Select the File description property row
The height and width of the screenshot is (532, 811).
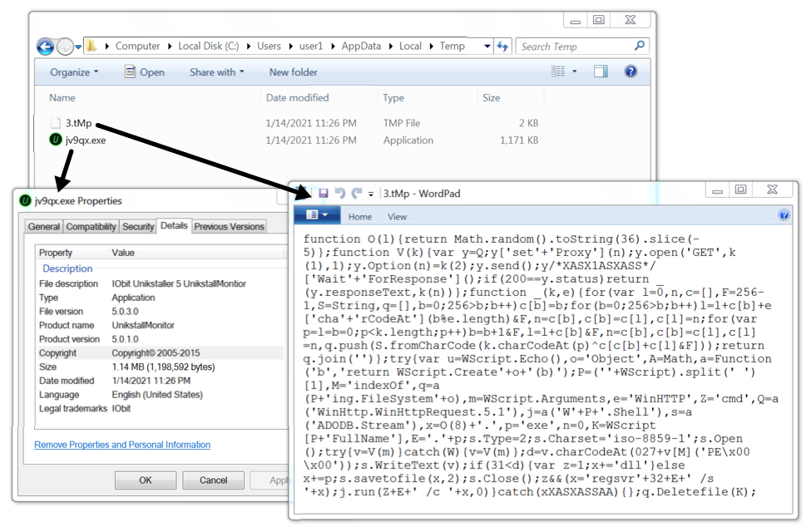click(161, 283)
